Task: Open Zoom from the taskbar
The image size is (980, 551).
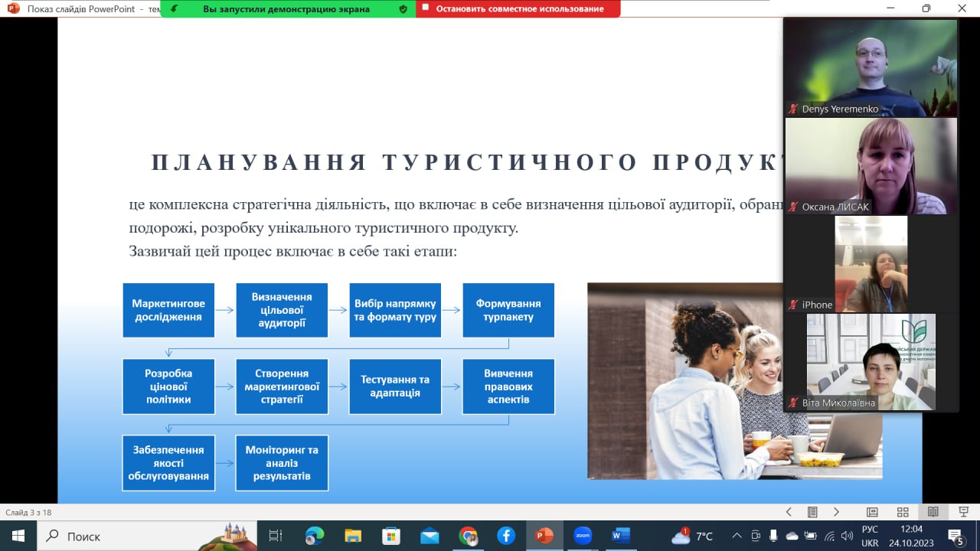Action: click(583, 536)
